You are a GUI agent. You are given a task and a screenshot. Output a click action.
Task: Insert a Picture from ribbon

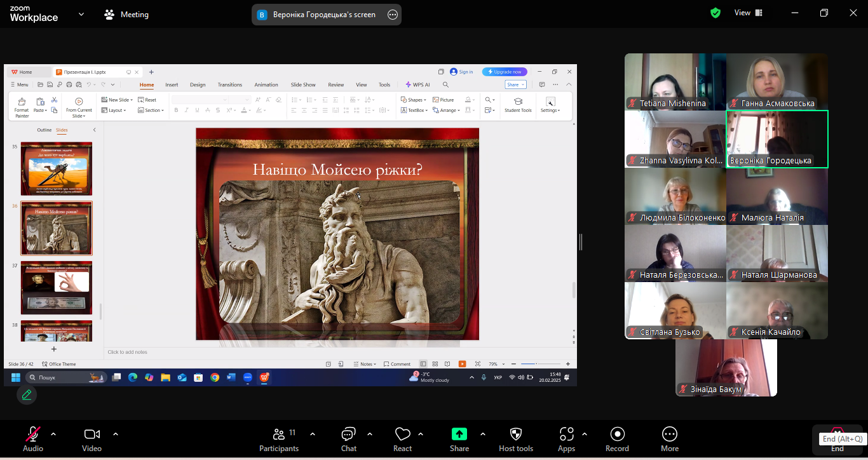[443, 100]
